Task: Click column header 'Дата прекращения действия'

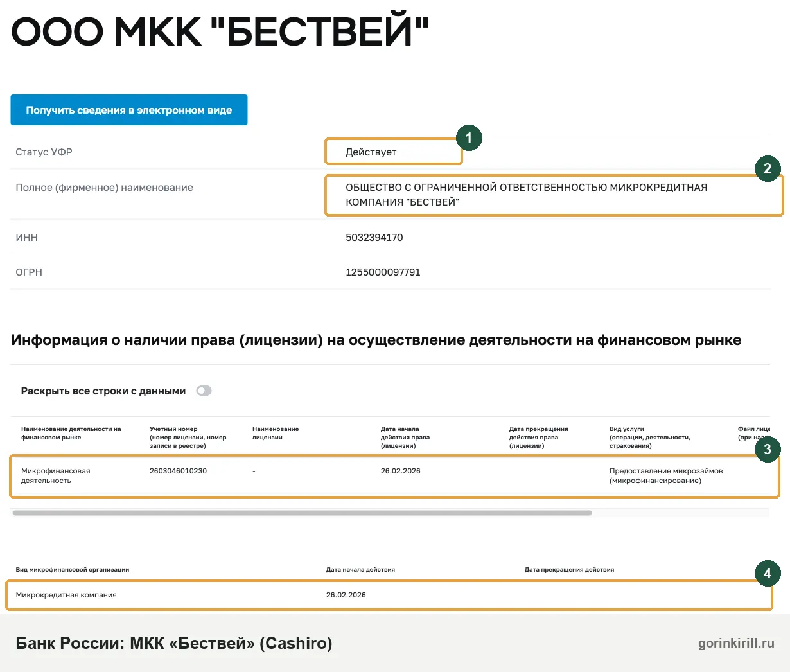Action: 569,570
